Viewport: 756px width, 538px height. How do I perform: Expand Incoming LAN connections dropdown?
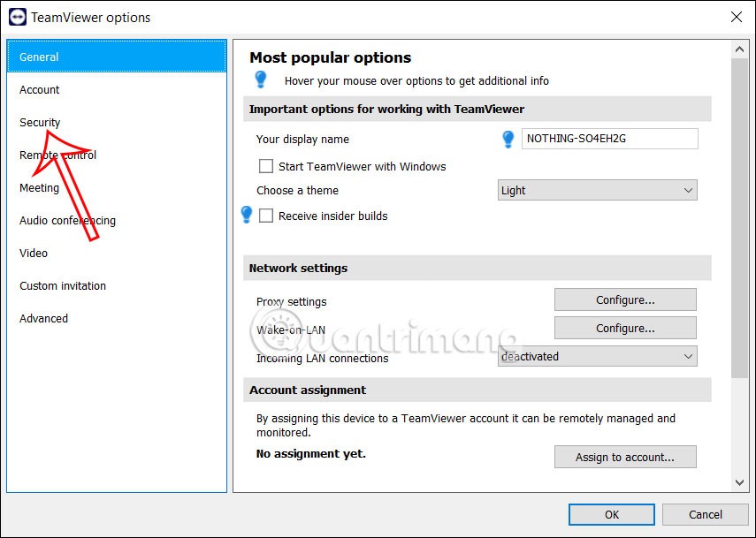point(598,356)
